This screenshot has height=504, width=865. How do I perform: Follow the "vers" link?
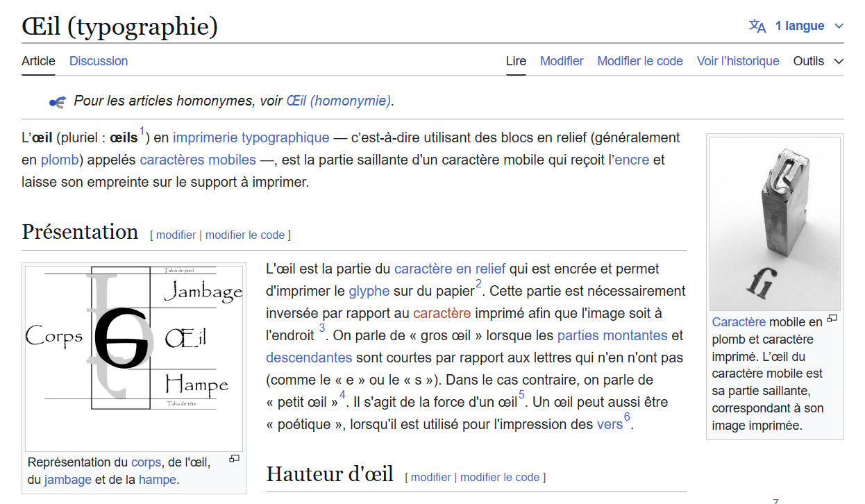click(610, 424)
